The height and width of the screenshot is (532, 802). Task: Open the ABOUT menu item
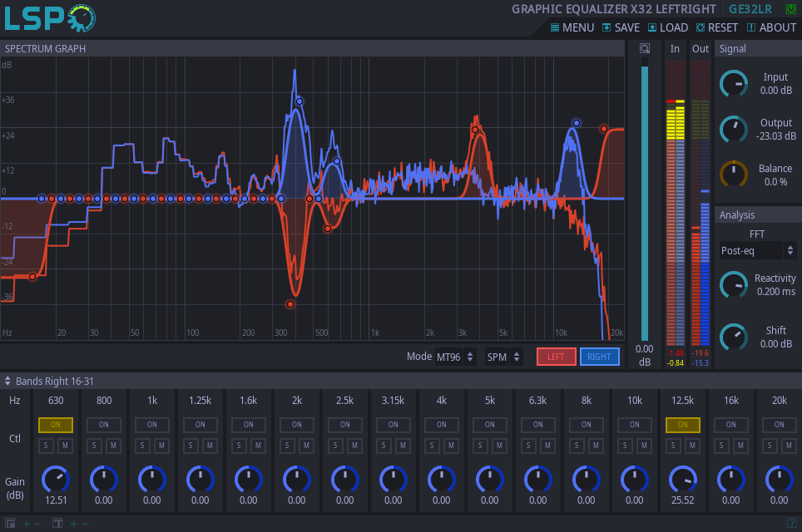click(x=771, y=27)
